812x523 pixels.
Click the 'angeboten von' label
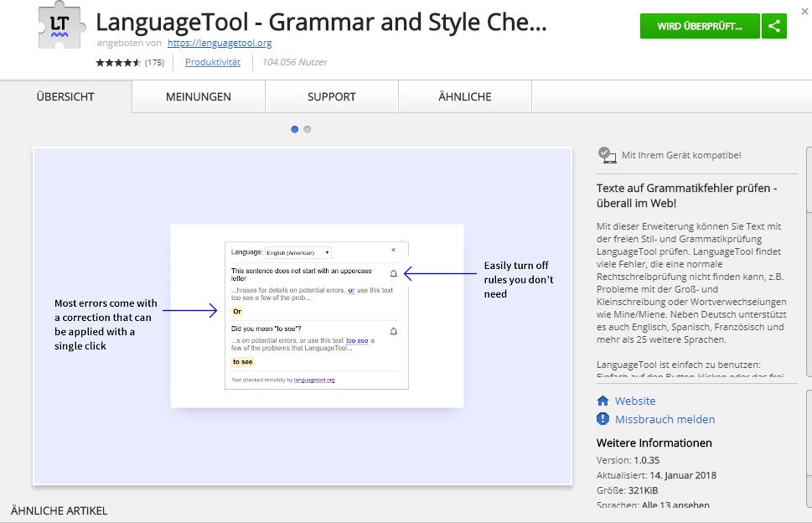pos(129,43)
